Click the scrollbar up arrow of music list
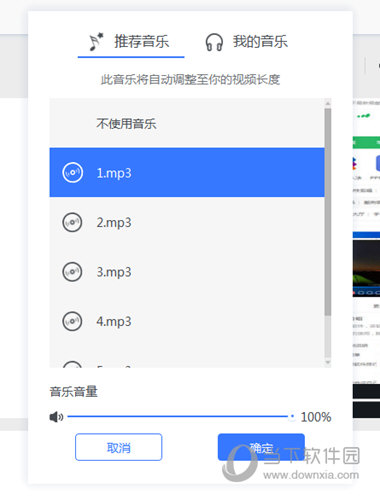 328,102
